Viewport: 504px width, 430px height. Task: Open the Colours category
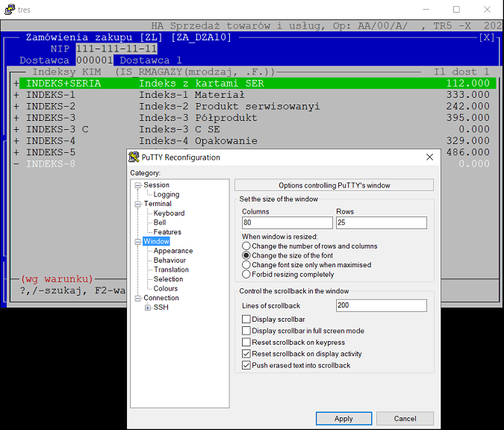coord(165,289)
